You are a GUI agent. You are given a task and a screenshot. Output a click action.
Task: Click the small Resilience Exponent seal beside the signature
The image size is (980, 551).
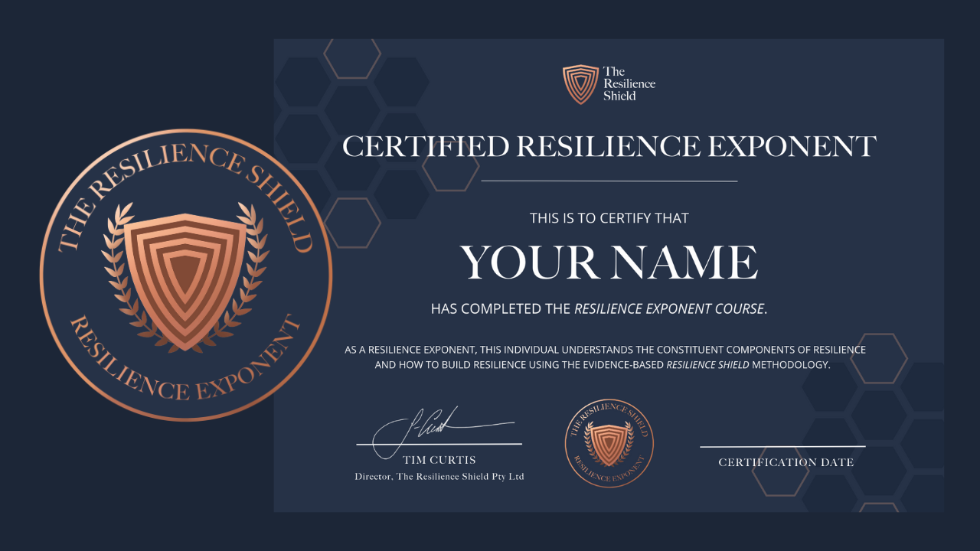[x=609, y=443]
